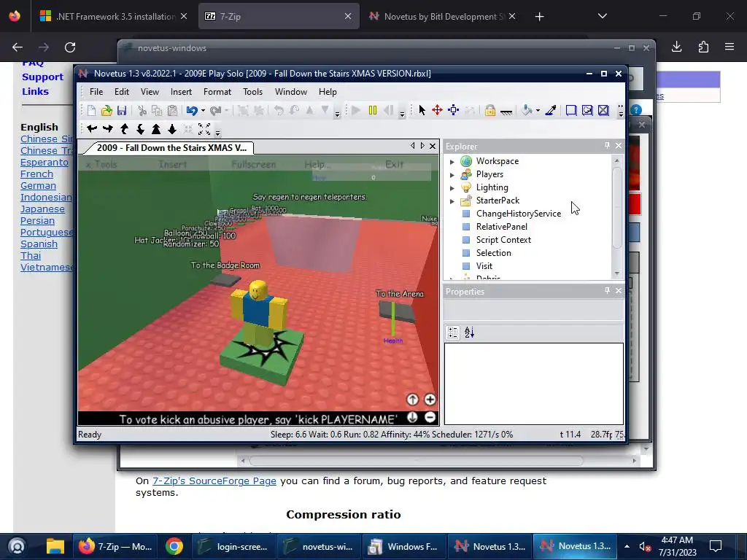This screenshot has height=560, width=747.
Task: Select the black arrow pointer tool
Action: pyautogui.click(x=422, y=111)
